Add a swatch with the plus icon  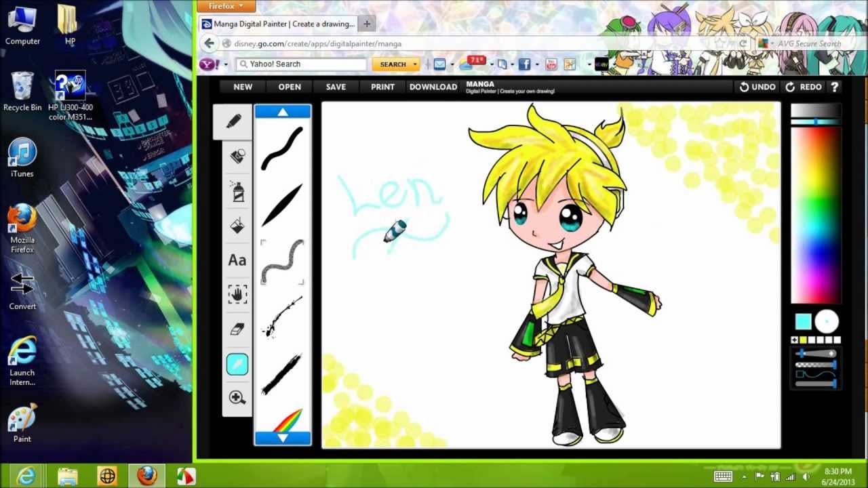coord(795,340)
